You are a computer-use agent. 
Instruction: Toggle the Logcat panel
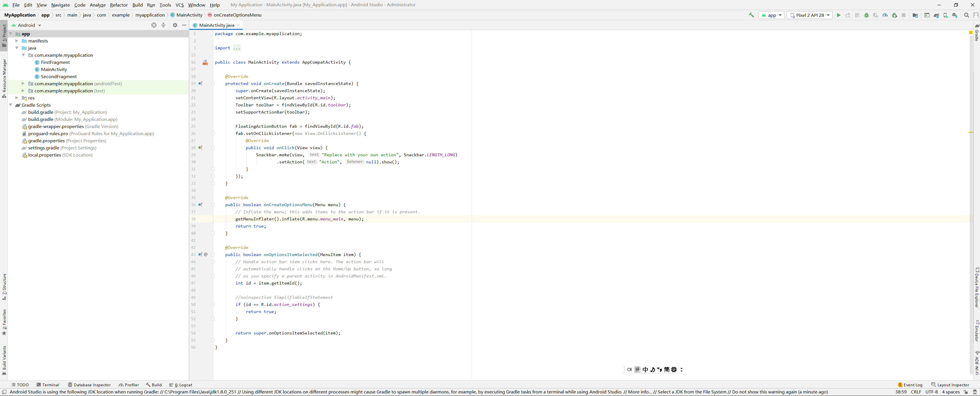pyautogui.click(x=180, y=385)
